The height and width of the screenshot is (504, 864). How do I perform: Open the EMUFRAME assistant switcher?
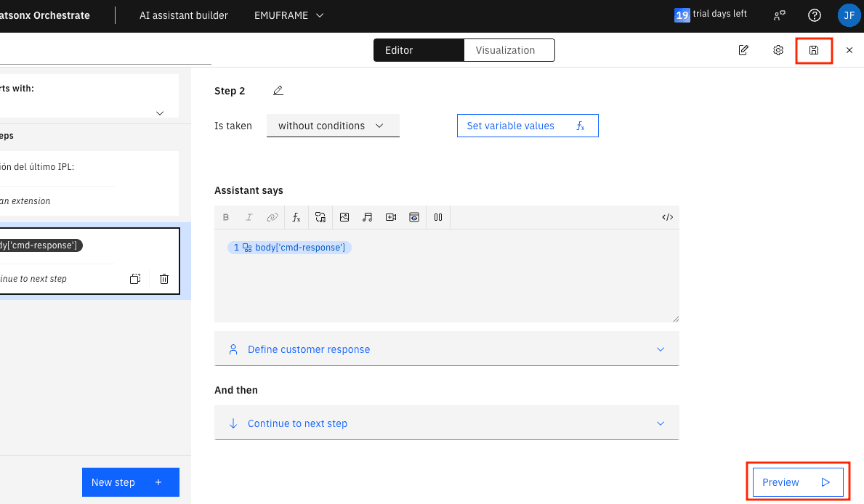[x=288, y=15]
